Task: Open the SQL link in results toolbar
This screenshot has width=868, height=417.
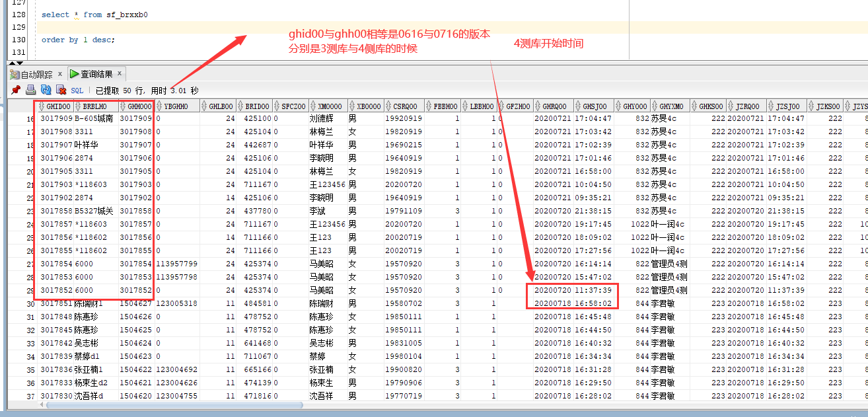Action: pyautogui.click(x=77, y=91)
